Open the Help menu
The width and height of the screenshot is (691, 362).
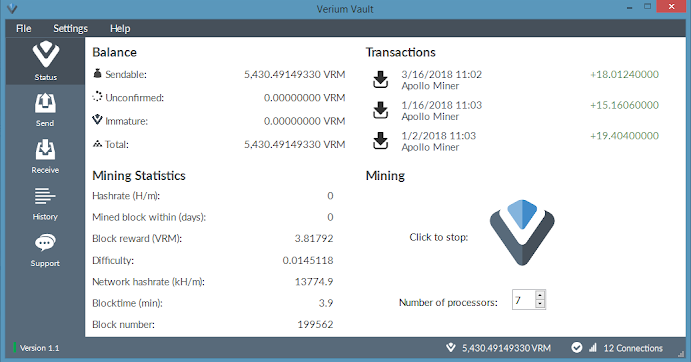(x=120, y=29)
